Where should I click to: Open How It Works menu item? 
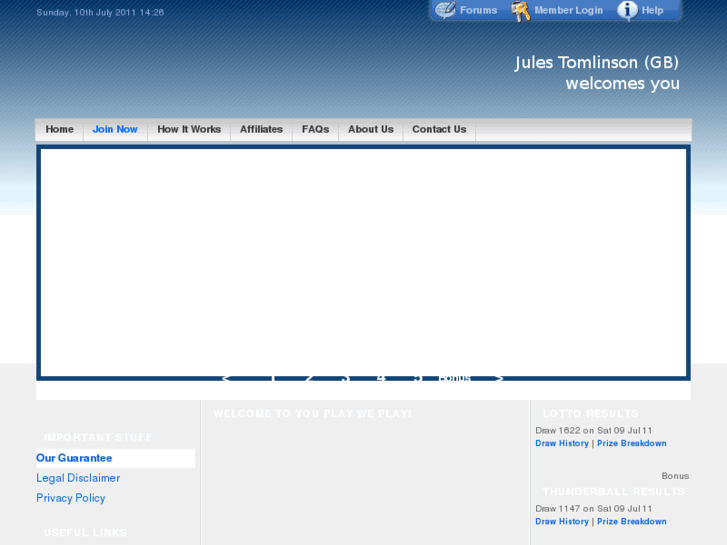(189, 129)
